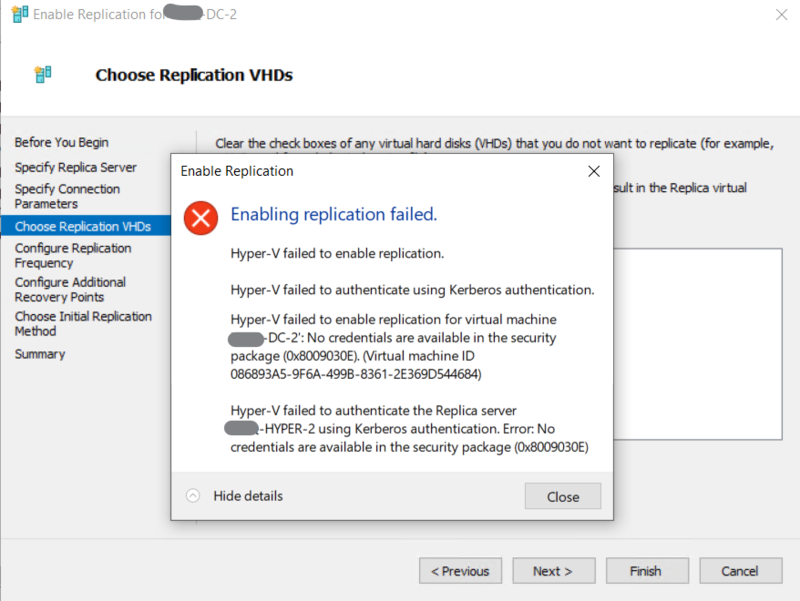
Task: Click the Hide details label
Action: tap(248, 496)
